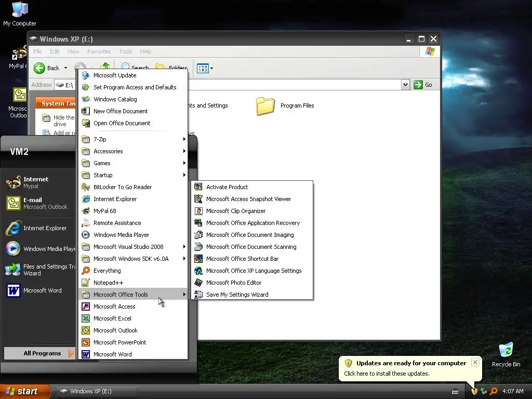The width and height of the screenshot is (532, 399).
Task: Open Microsoft Word in All Programs list
Action: [x=133, y=354]
